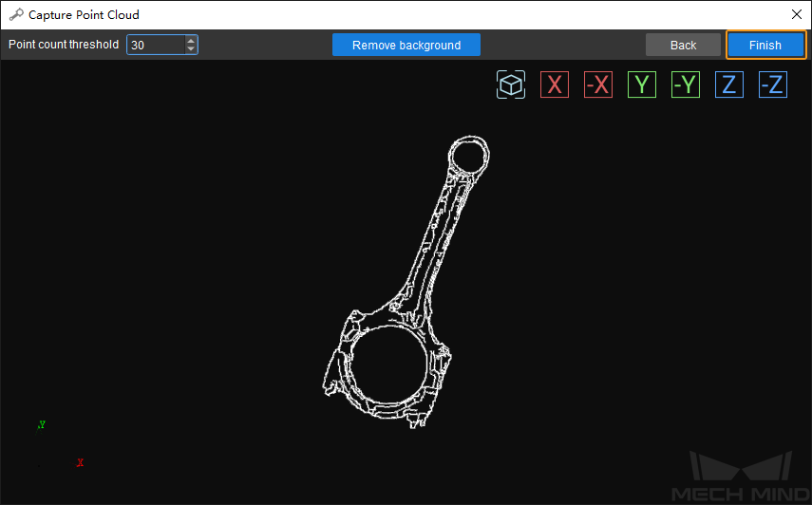Switch to the isometric cube view
Viewport: 812px width, 505px height.
click(511, 84)
